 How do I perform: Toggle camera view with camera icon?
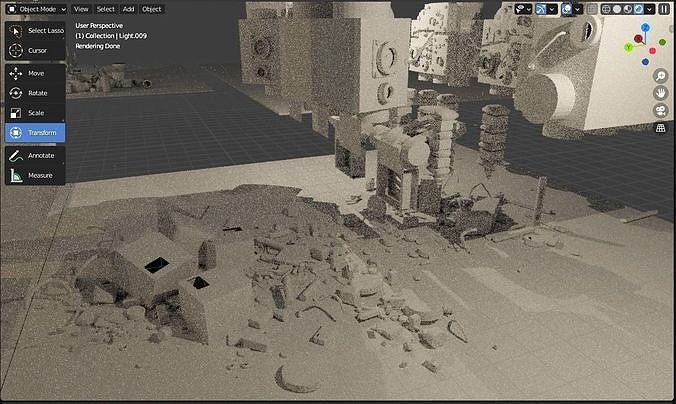point(660,110)
